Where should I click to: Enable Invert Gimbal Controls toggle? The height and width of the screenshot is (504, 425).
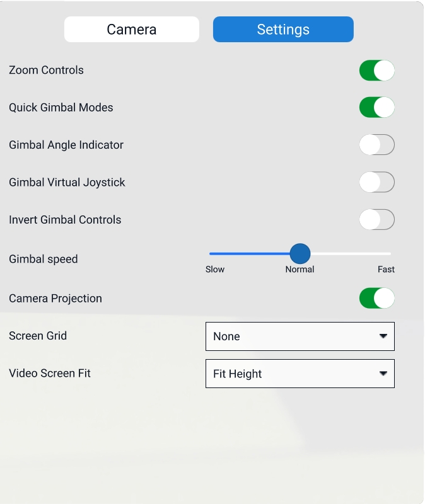tap(376, 220)
